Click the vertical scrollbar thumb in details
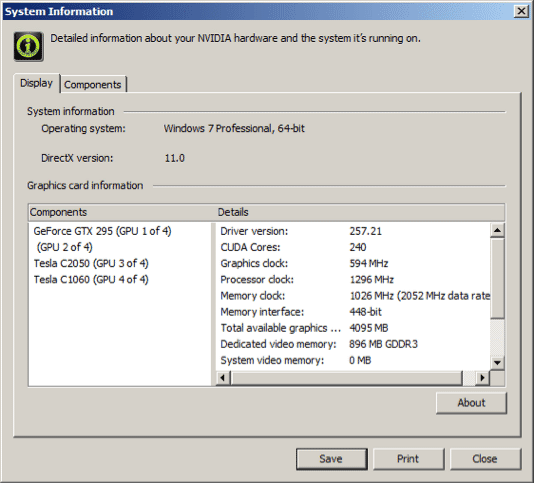This screenshot has width=536, height=484. [x=498, y=279]
